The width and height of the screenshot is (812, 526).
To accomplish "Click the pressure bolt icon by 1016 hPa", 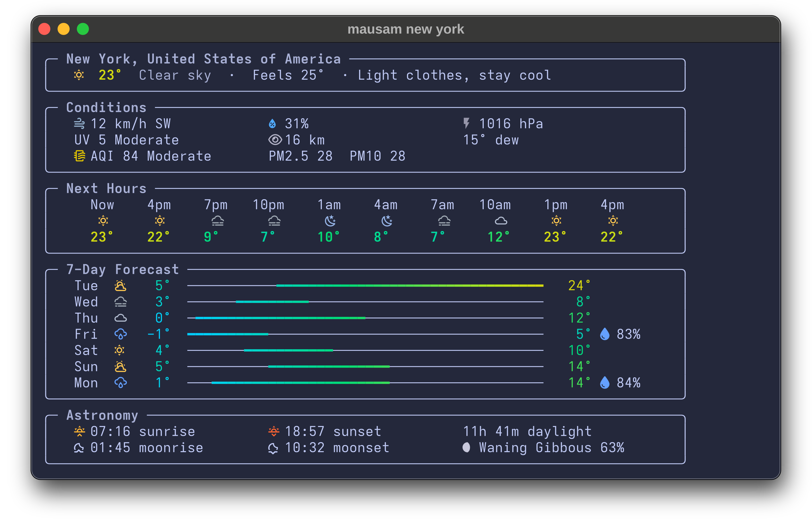I will click(x=466, y=123).
